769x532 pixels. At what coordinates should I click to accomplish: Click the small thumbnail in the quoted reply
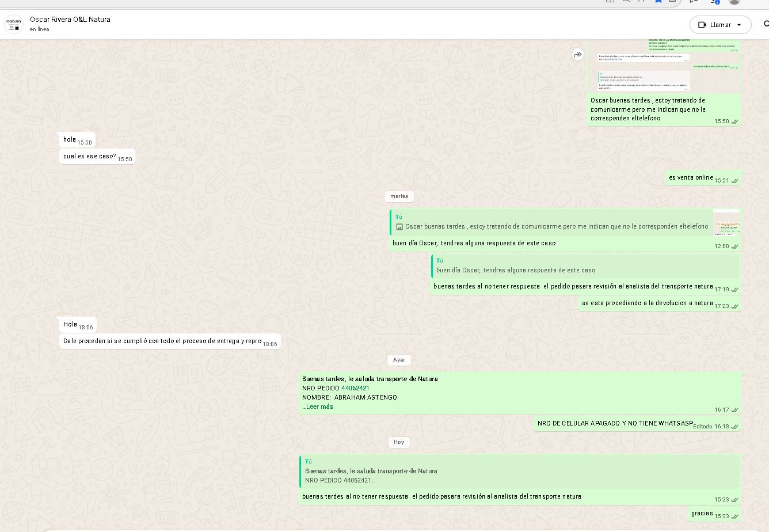(726, 222)
